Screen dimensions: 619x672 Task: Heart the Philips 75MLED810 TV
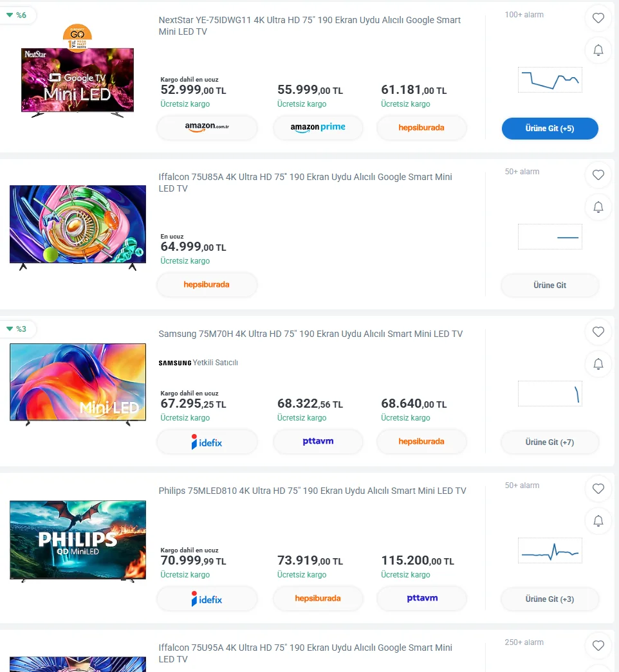pos(598,489)
